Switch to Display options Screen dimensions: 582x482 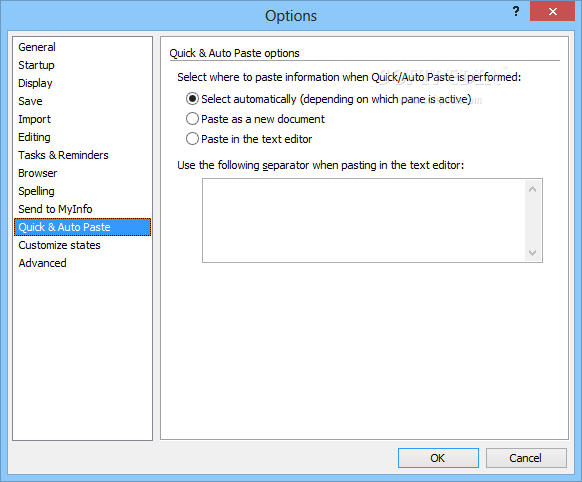click(x=35, y=83)
